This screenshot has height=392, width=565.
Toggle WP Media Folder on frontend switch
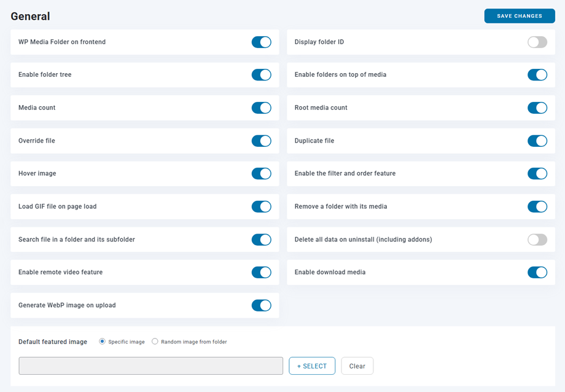(x=261, y=42)
